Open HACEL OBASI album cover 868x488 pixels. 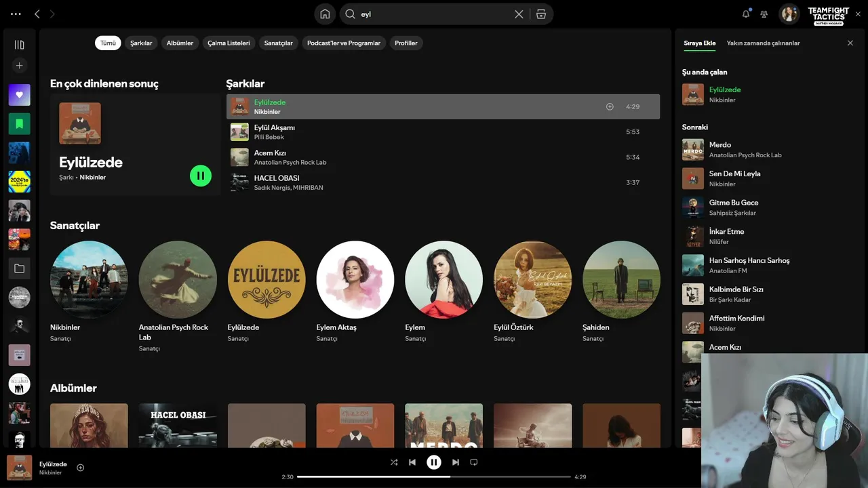(178, 426)
